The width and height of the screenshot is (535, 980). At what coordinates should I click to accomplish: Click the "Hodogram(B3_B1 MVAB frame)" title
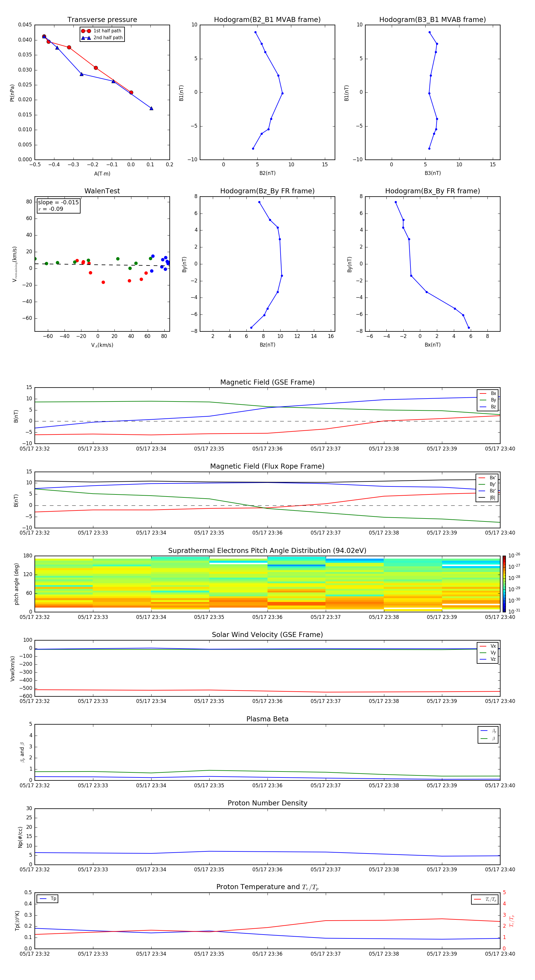(432, 20)
